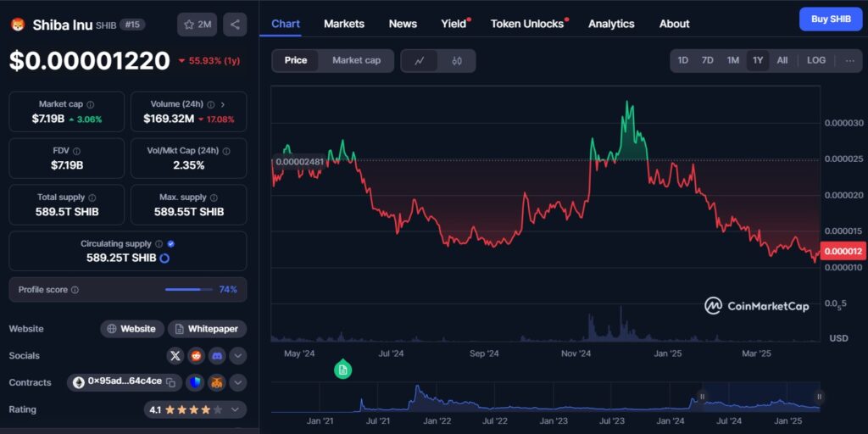Open the Yield tab

453,24
